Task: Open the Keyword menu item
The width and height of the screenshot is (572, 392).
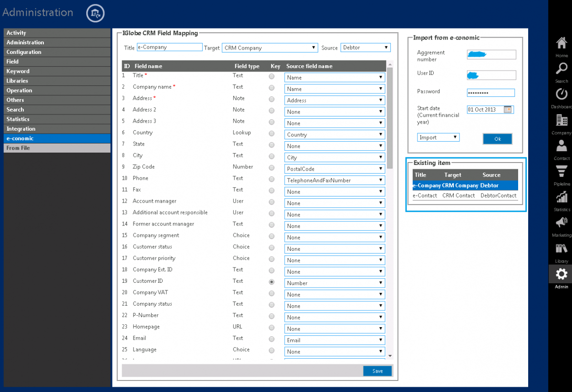Action: 57,71
